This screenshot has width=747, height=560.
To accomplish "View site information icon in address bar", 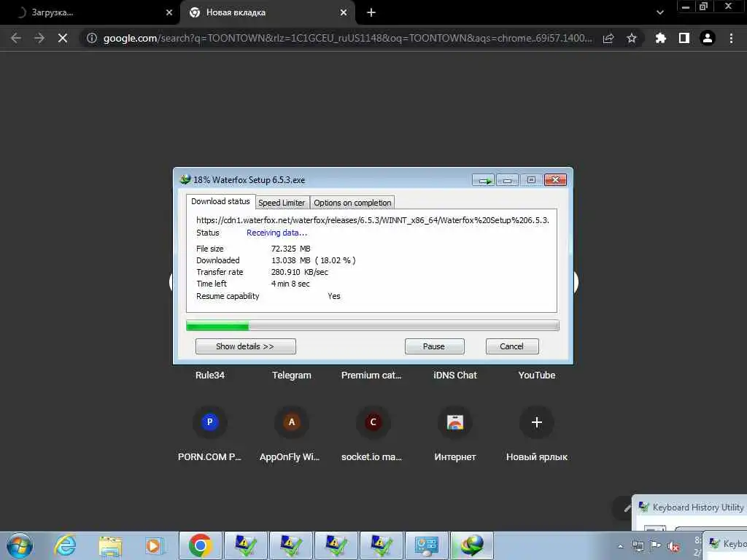I will pos(91,38).
